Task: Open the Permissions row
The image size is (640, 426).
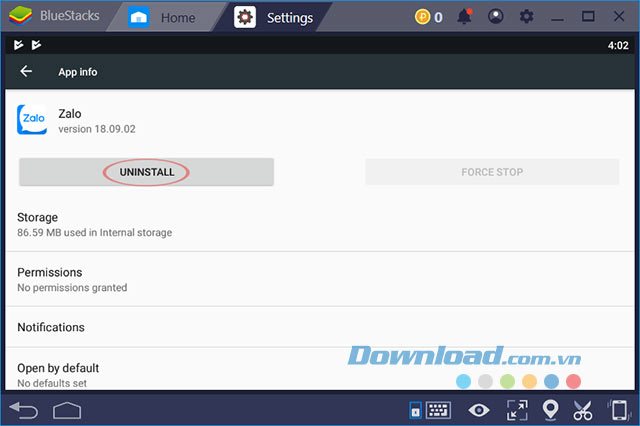Action: (320, 280)
